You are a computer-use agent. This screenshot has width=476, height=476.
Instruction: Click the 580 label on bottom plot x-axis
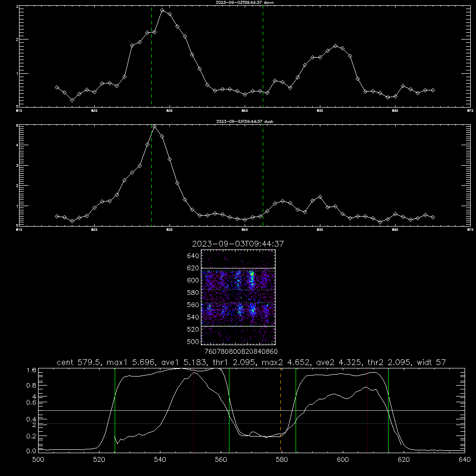click(x=282, y=460)
